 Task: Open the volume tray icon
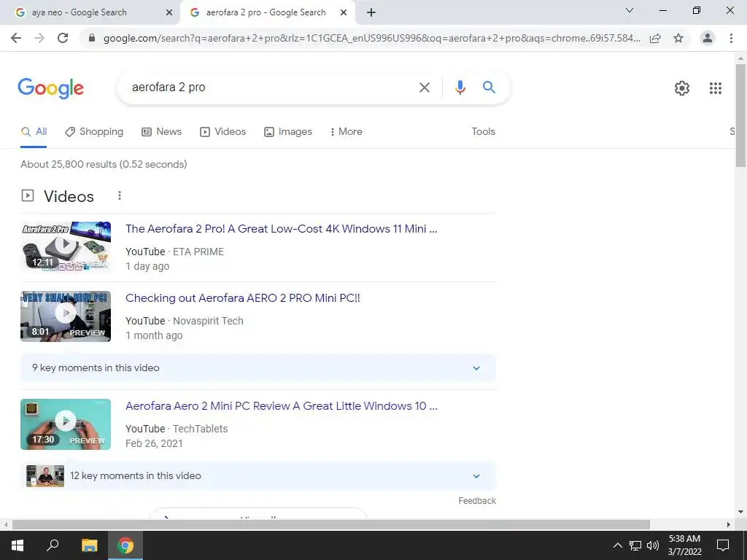coord(653,545)
